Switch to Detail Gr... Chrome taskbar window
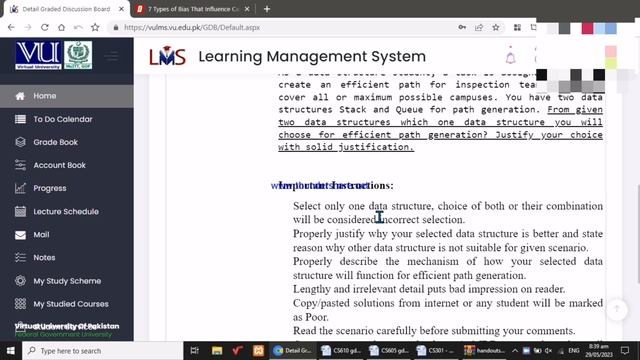This screenshot has height=360, width=640. [293, 351]
